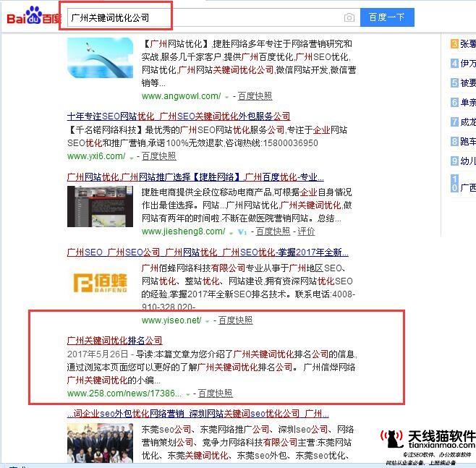Open the 广州网站优化,广州网站推广选择 result title
This screenshot has height=468, width=476.
coord(195,177)
